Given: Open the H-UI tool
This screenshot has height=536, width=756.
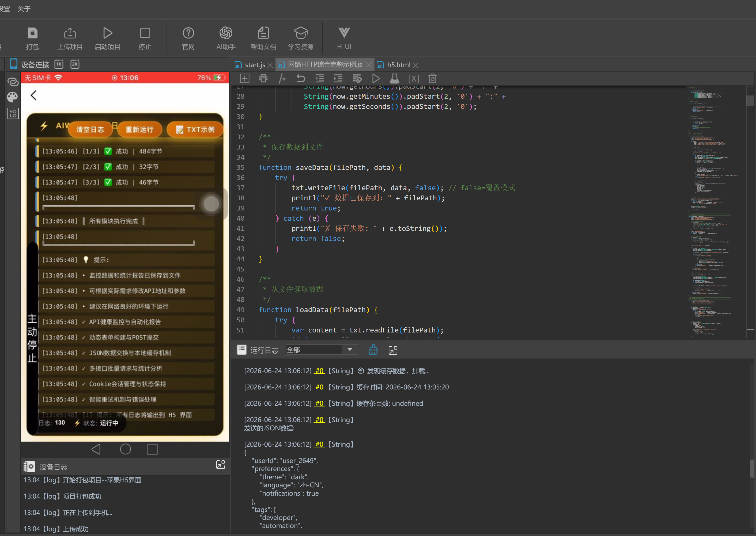Looking at the screenshot, I should click(344, 38).
